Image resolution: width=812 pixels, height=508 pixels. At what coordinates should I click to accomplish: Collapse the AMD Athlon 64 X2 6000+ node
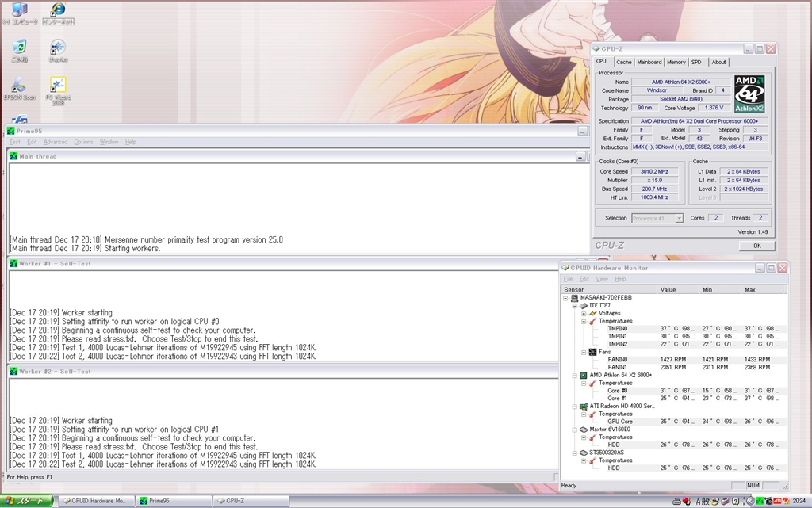tap(575, 376)
